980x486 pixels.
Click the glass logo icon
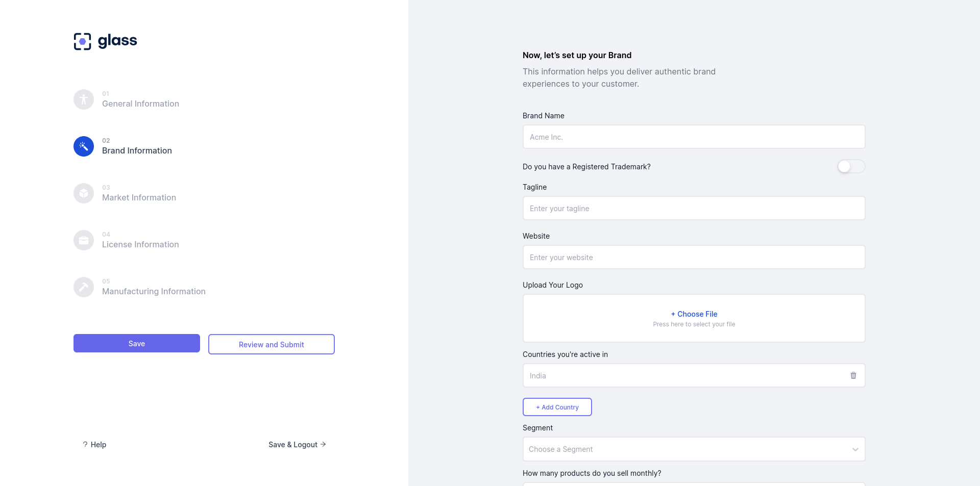(82, 41)
